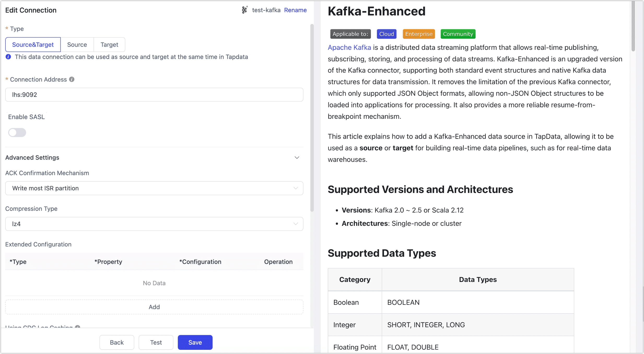Image resolution: width=644 pixels, height=354 pixels.
Task: Collapse the Advanced Settings section
Action: [x=297, y=157]
